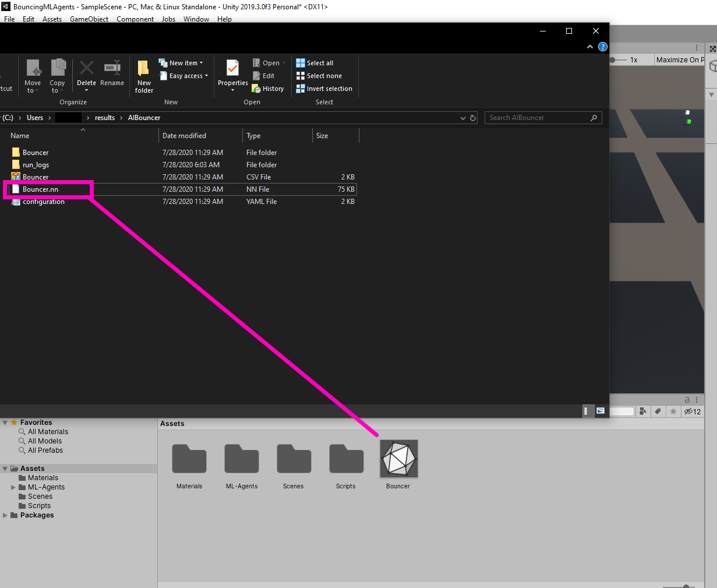The width and height of the screenshot is (717, 588).
Task: Click the Delete X icon in Organize group
Action: click(x=86, y=68)
